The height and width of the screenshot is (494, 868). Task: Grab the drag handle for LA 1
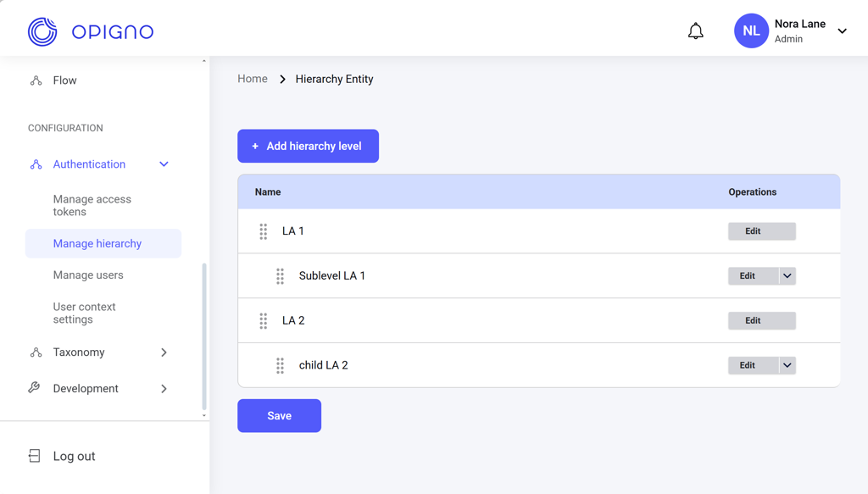[264, 231]
